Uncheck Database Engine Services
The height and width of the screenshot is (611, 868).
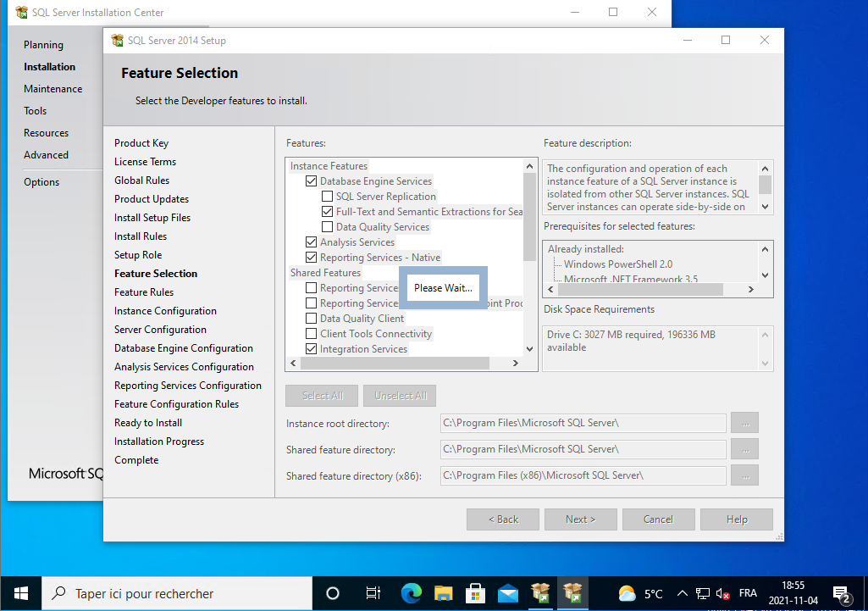tap(312, 181)
